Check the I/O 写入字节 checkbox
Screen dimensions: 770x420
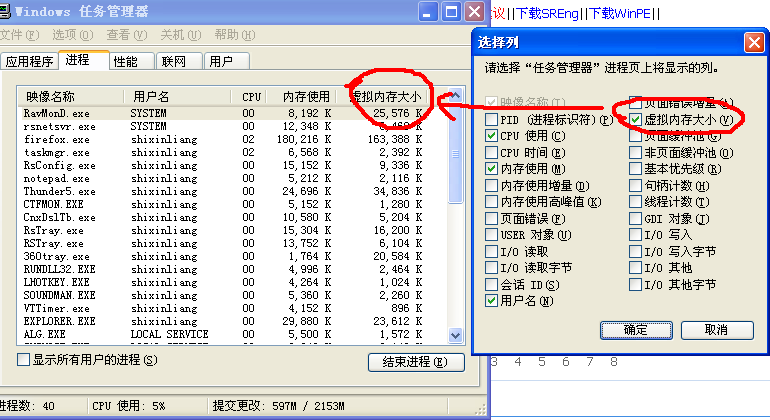[635, 252]
